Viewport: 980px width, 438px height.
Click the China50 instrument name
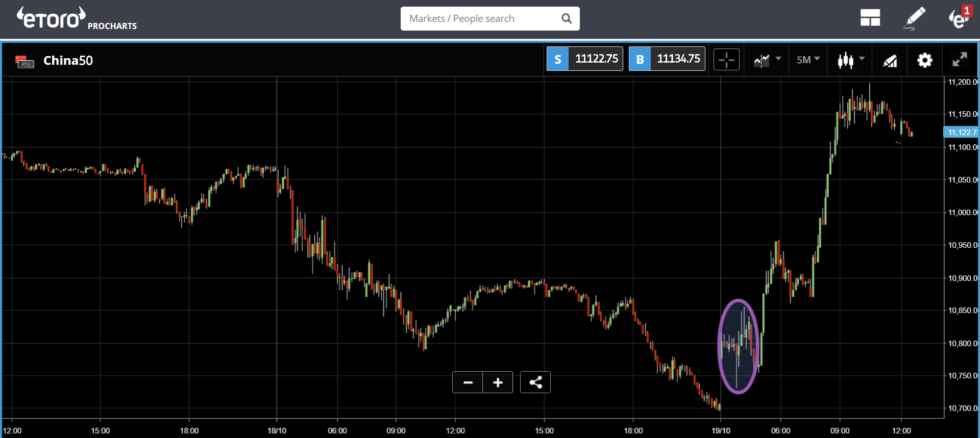[x=68, y=61]
